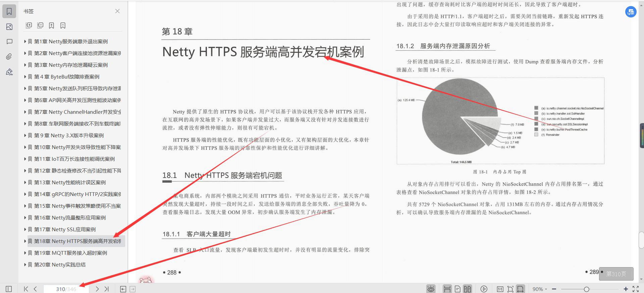
Task: Switch to single page view
Action: coord(457,289)
